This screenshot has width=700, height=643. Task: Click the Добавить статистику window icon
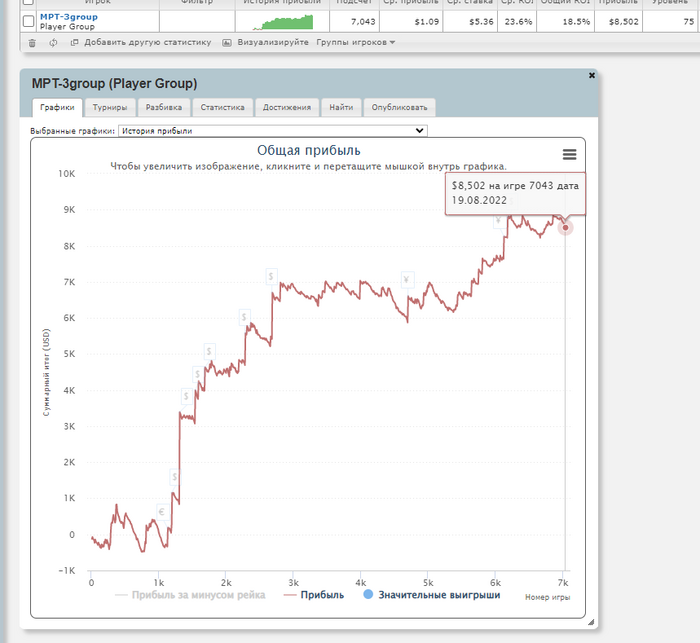click(x=75, y=42)
